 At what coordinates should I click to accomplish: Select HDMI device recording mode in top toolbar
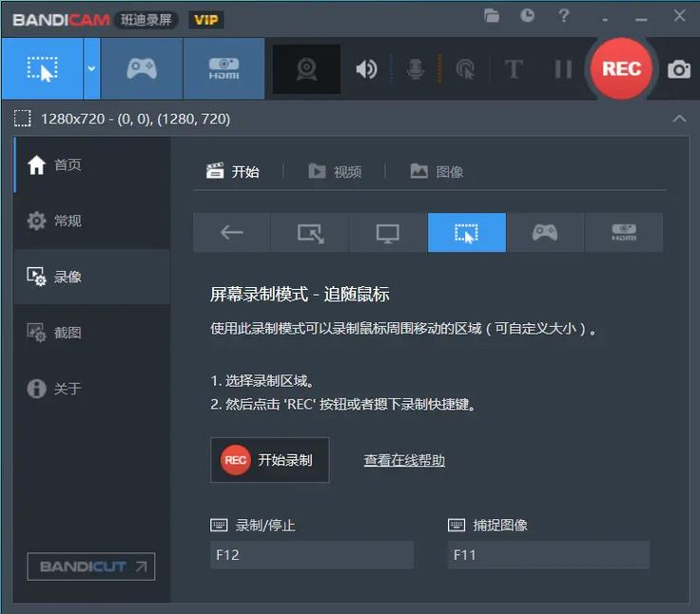pos(224,69)
